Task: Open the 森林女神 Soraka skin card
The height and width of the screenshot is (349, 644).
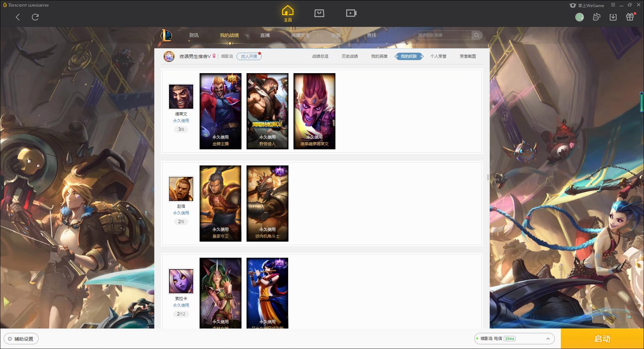Action: coord(220,293)
